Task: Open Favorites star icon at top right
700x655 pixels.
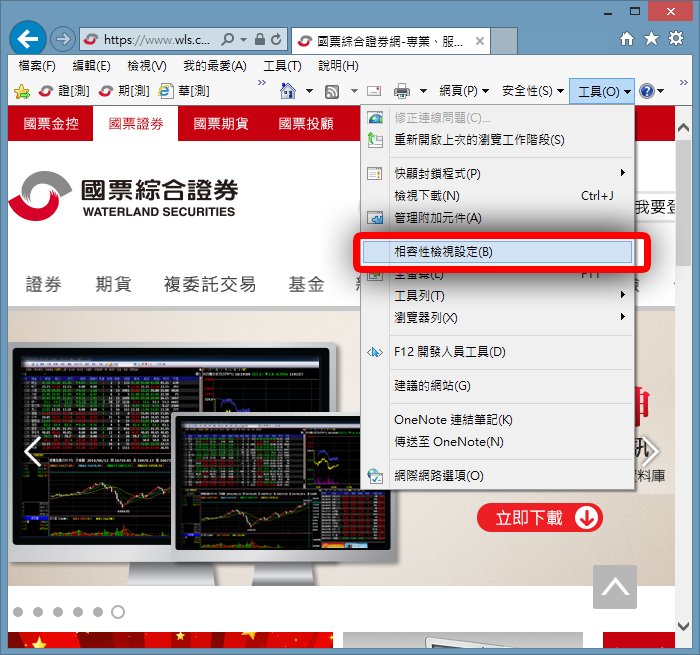Action: coord(651,38)
